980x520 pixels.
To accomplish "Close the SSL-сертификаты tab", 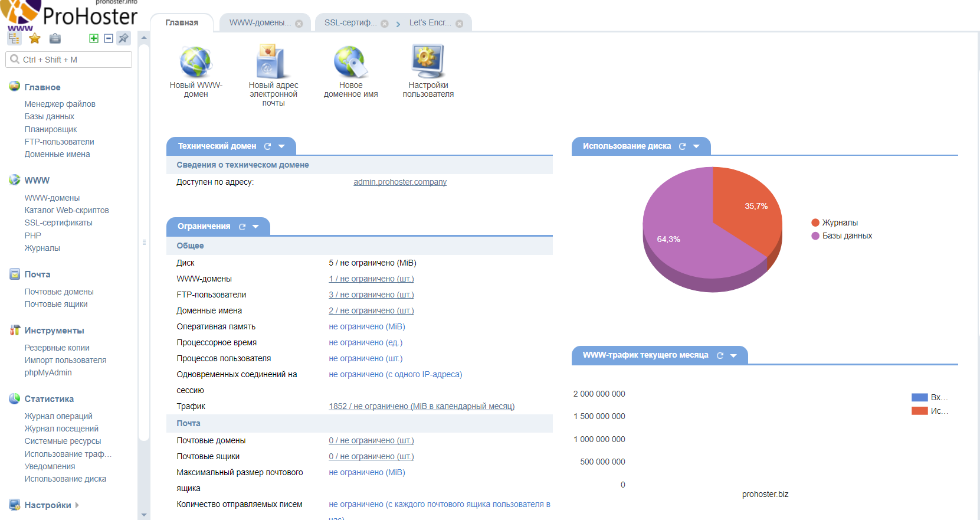I will (x=385, y=24).
